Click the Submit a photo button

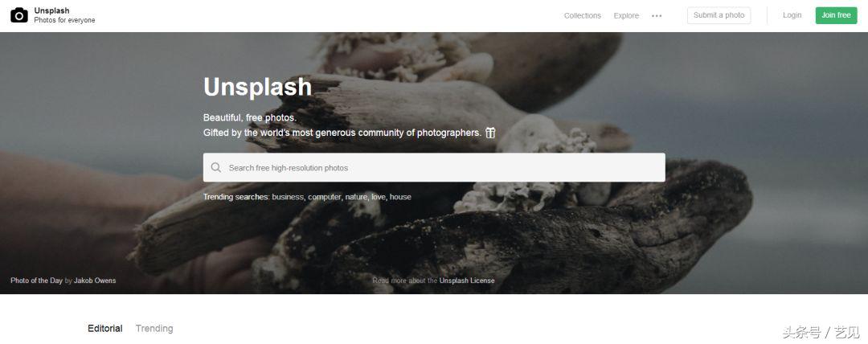tap(719, 15)
